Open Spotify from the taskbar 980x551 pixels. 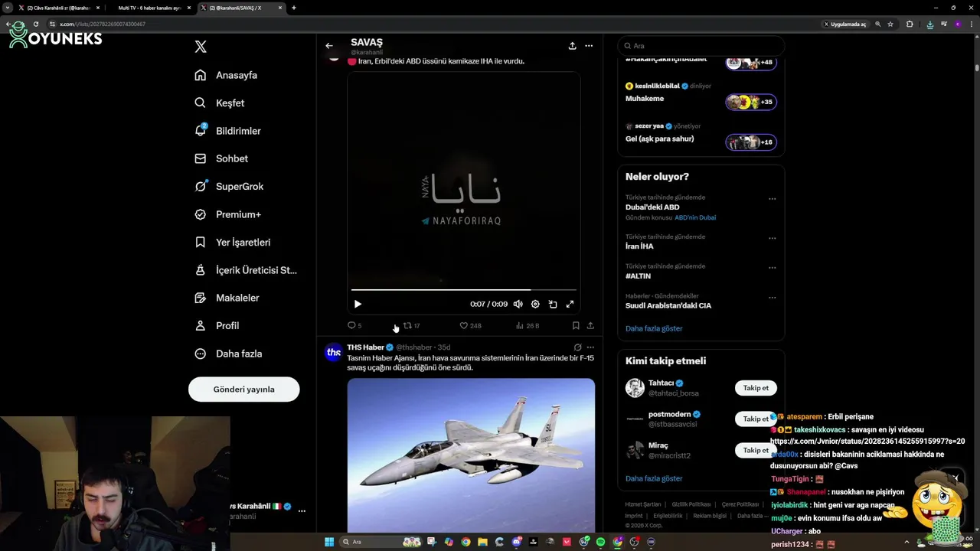point(601,542)
